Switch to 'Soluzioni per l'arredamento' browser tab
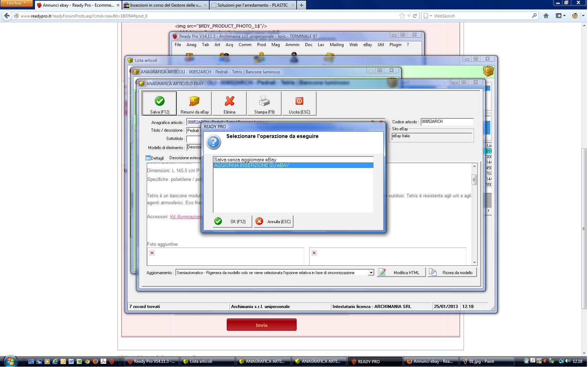This screenshot has height=367, width=588. tap(253, 5)
